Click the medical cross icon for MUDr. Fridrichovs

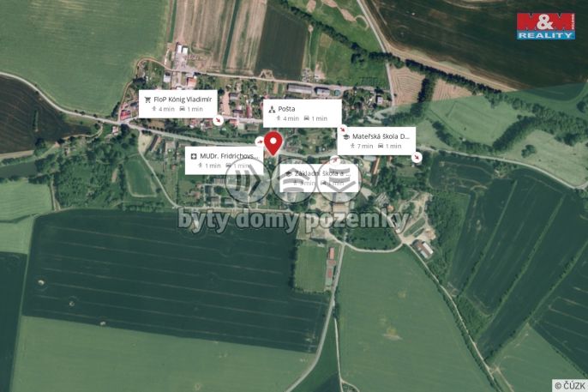(194, 156)
